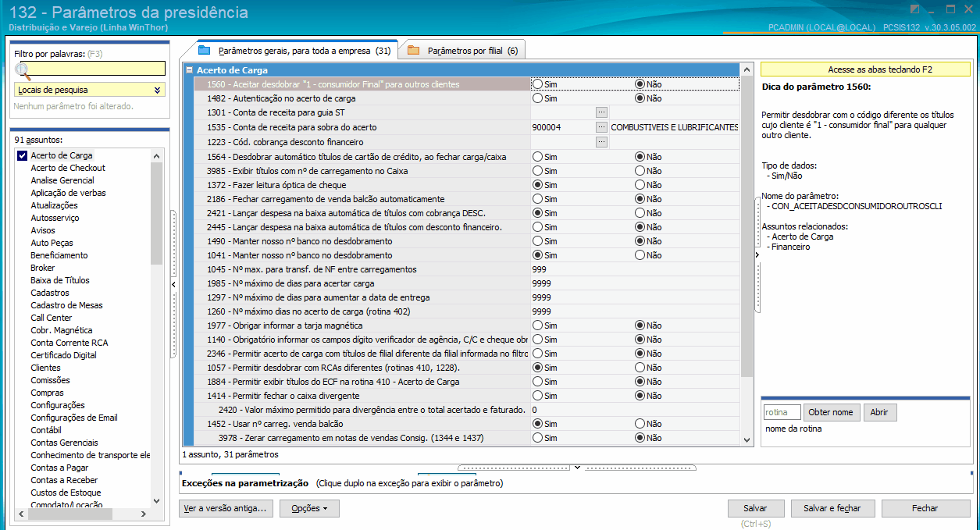The width and height of the screenshot is (980, 530).
Task: Open the lookup button for 1223 Cód. cobrança desconto financeiro
Action: (x=601, y=141)
